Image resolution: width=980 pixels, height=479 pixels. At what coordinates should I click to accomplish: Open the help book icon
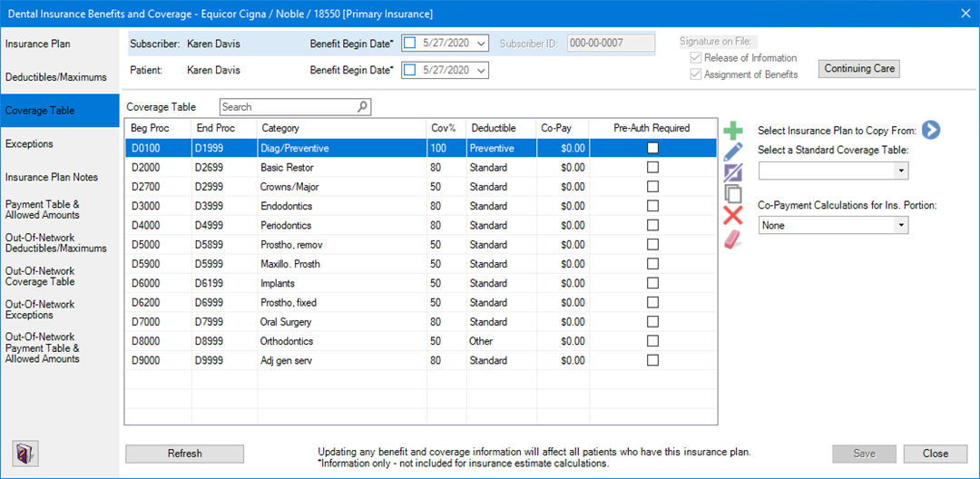coord(24,454)
